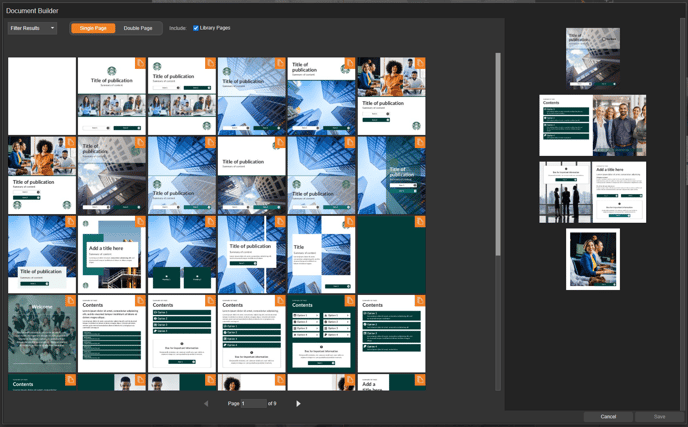This screenshot has width=688, height=427.
Task: Click orange icon on solid green page
Action: (x=420, y=221)
